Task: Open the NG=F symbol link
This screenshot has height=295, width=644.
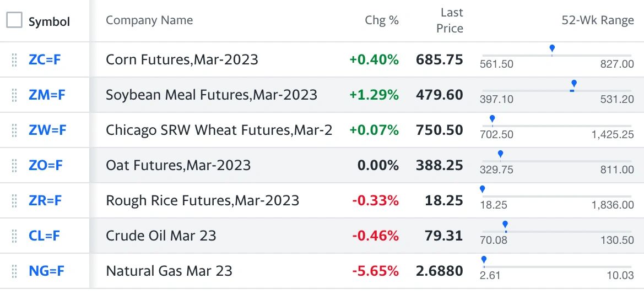Action: click(46, 271)
